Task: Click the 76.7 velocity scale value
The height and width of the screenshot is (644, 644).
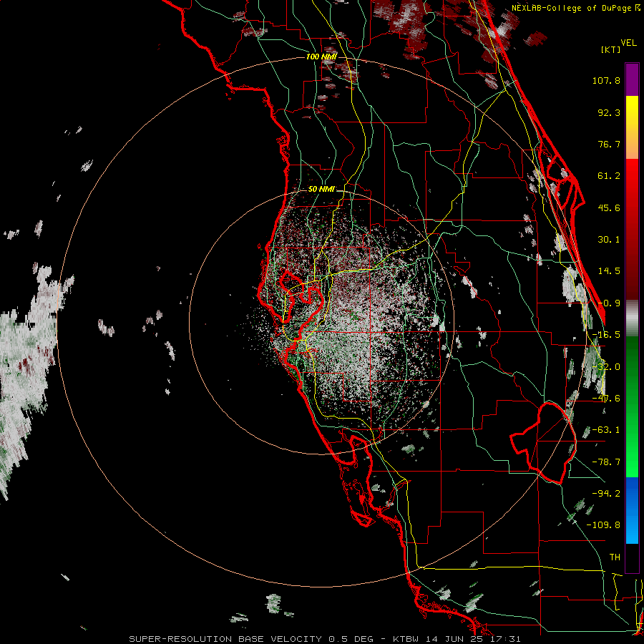Action: click(609, 144)
